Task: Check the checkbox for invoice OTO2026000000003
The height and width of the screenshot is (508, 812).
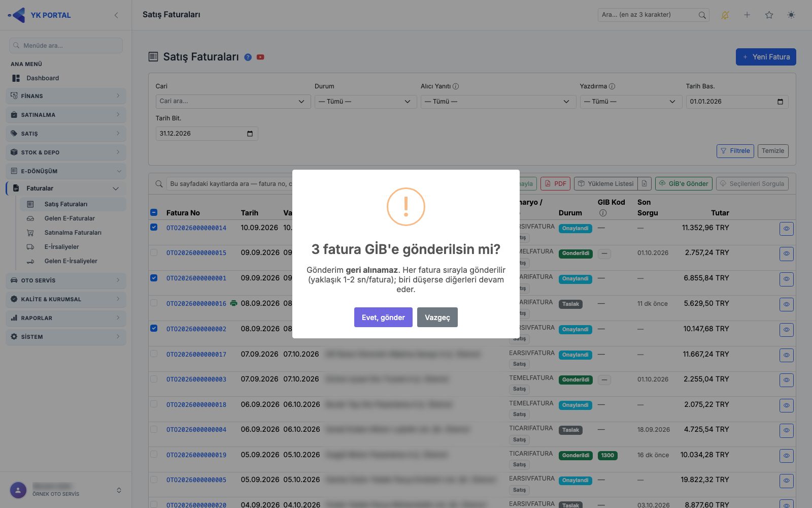Action: [x=154, y=379]
